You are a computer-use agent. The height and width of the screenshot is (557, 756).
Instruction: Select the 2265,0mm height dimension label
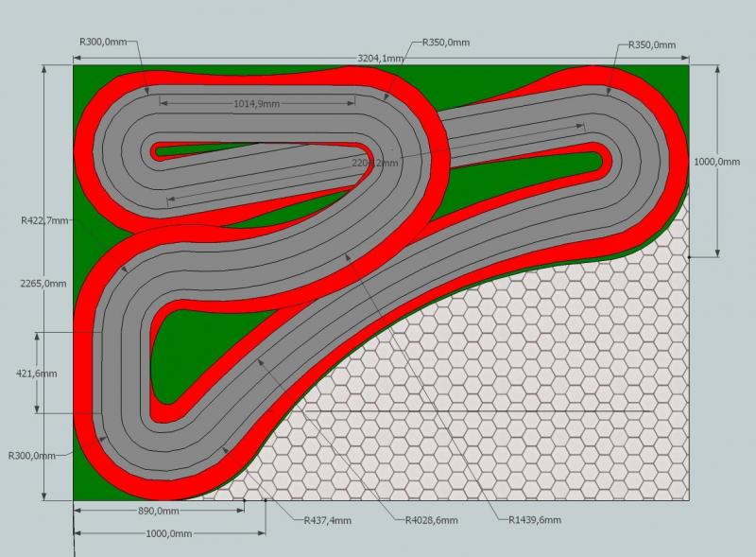[43, 283]
